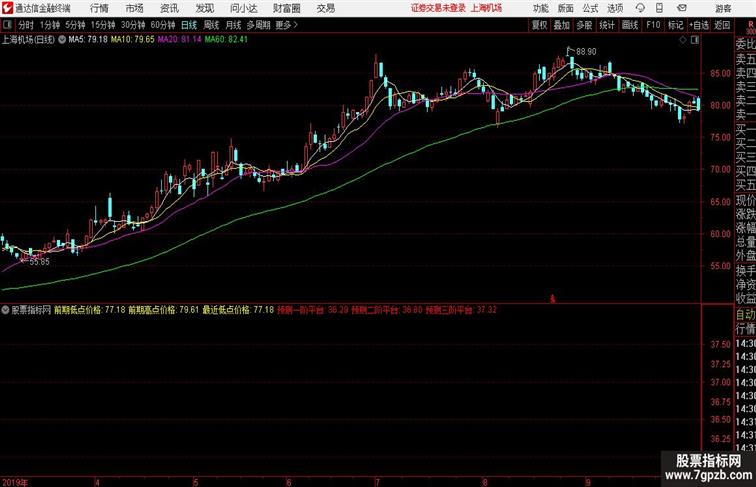Click the 2019年 timeline label

coord(14,482)
